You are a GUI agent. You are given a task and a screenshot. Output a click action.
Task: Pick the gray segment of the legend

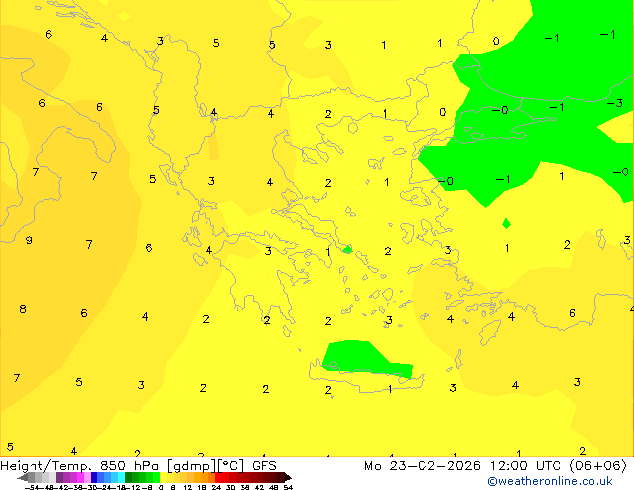pyautogui.click(x=32, y=477)
